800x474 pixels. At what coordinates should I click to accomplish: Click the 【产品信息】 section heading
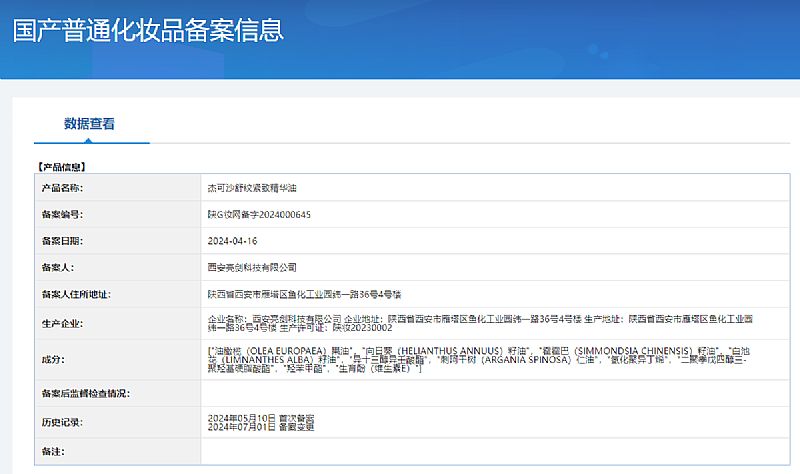click(x=62, y=167)
